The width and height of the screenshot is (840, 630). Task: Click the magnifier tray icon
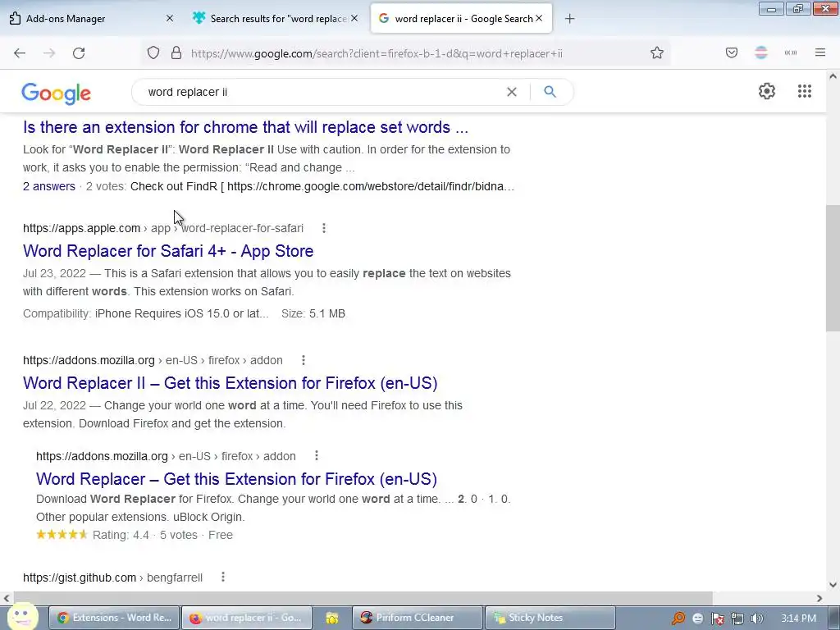coord(678,619)
